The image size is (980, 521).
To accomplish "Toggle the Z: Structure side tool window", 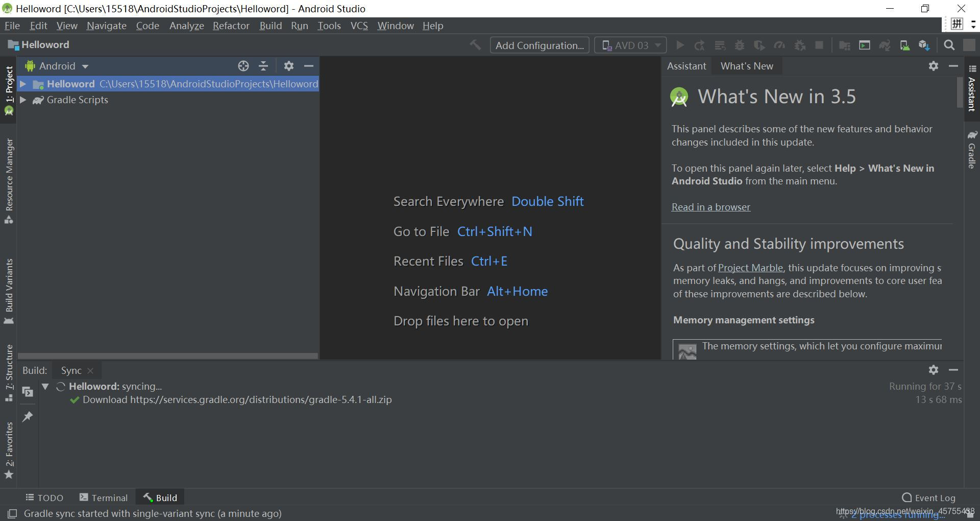I will 9,373.
